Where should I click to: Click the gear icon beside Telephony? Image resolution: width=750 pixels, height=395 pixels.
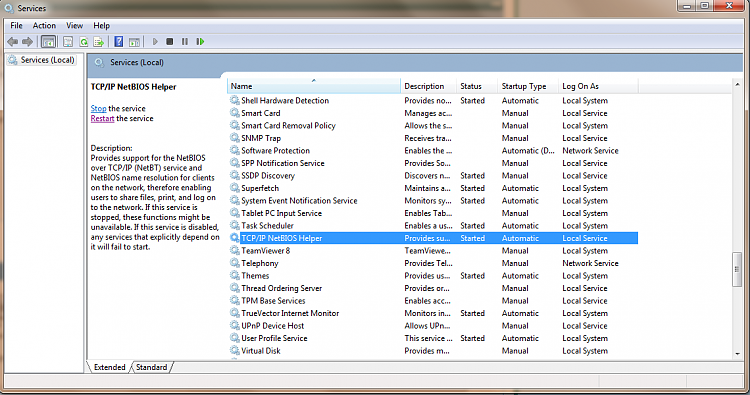click(x=234, y=263)
